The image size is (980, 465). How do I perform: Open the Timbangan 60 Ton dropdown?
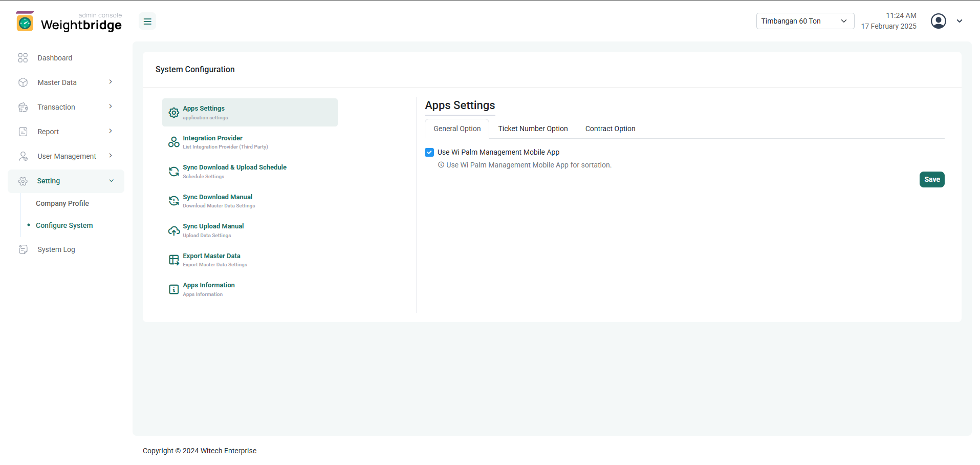[804, 21]
